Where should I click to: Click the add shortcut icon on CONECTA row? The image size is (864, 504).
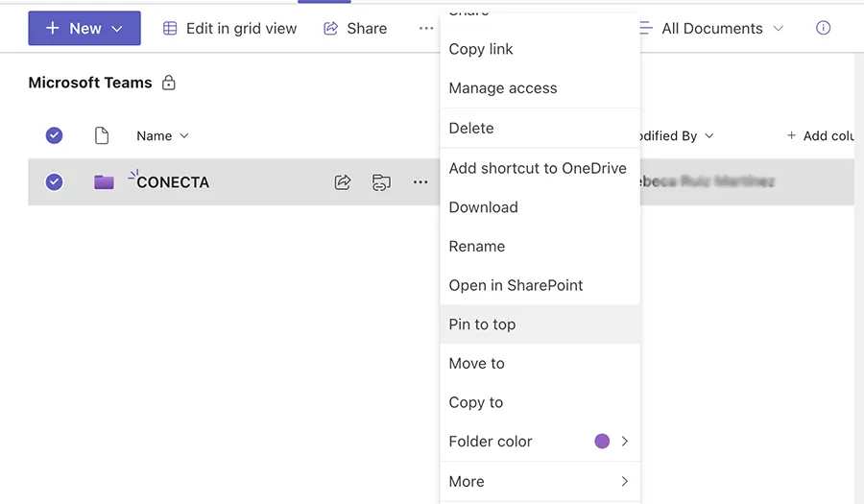[x=381, y=182]
